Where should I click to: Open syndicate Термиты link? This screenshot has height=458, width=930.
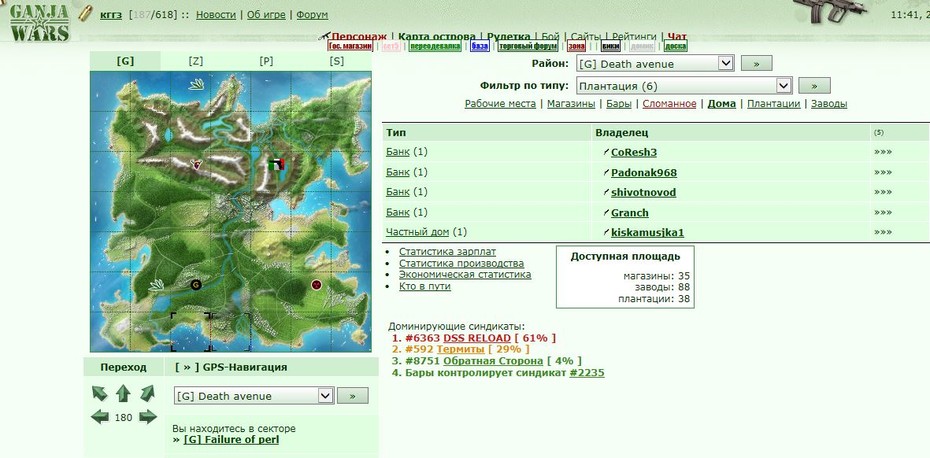click(461, 349)
